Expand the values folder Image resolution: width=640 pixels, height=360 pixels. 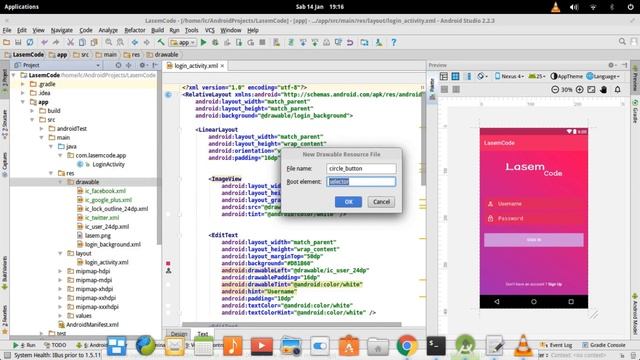click(x=60, y=316)
